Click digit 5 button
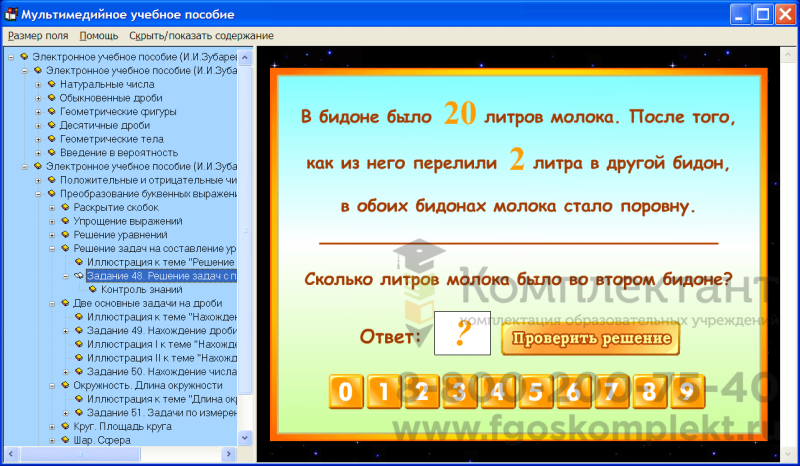Viewport: 800px width, 466px height. (x=535, y=391)
